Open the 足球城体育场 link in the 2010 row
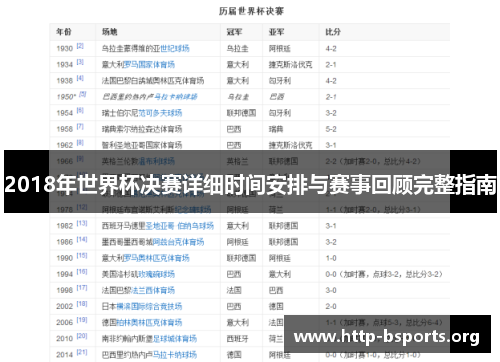The image size is (500, 362). tap(175, 339)
